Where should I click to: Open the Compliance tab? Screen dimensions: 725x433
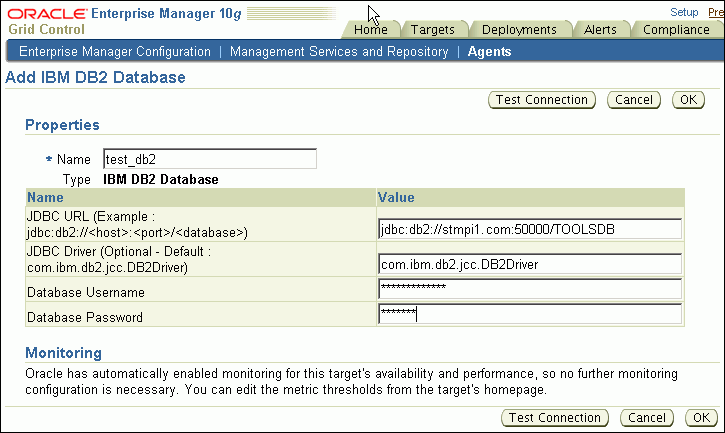[676, 30]
